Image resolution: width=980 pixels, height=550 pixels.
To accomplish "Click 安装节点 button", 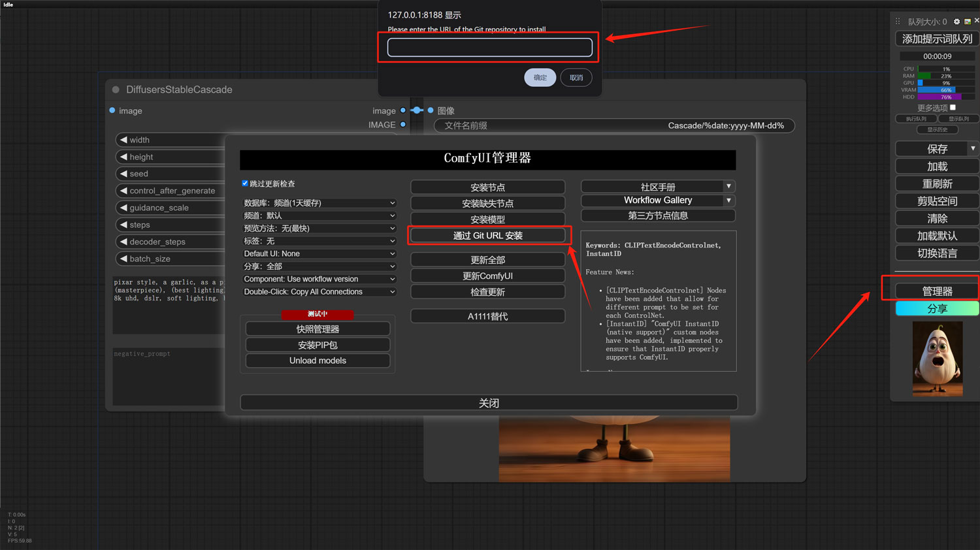I will coord(488,187).
